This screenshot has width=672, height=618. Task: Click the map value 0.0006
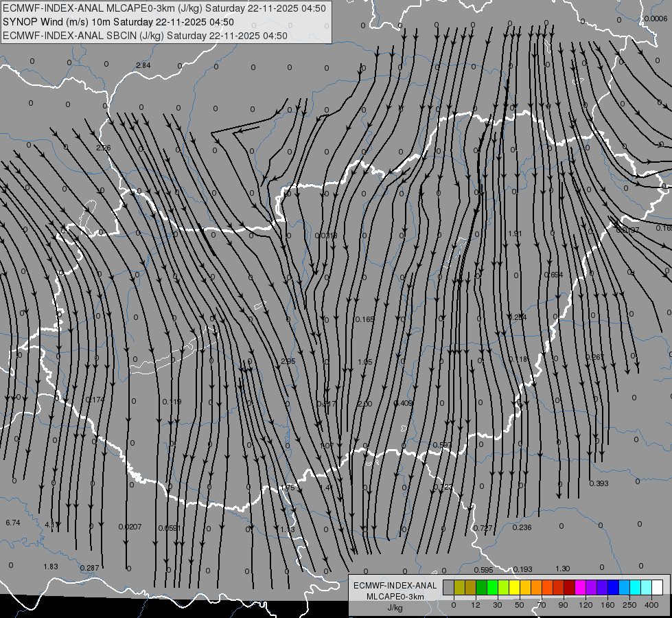656,19
